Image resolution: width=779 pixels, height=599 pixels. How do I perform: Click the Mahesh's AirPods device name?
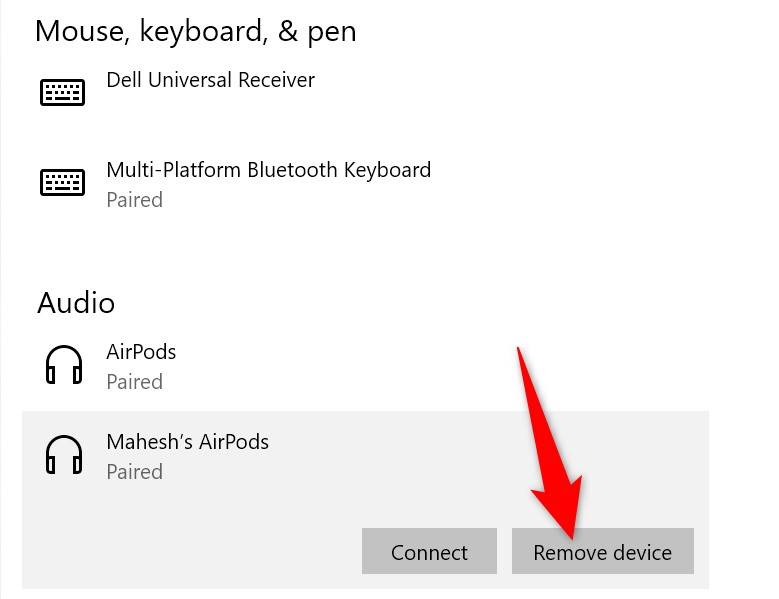187,442
